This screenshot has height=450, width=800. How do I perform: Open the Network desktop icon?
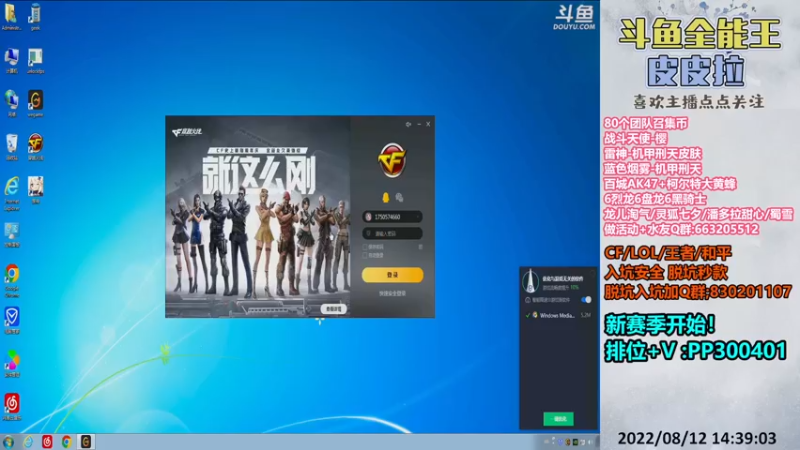click(11, 103)
